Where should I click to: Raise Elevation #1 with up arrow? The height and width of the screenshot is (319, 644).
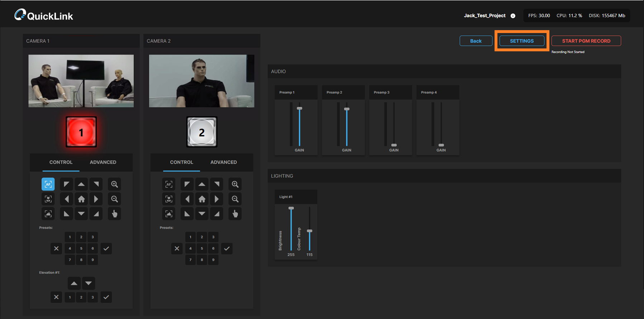click(x=74, y=283)
